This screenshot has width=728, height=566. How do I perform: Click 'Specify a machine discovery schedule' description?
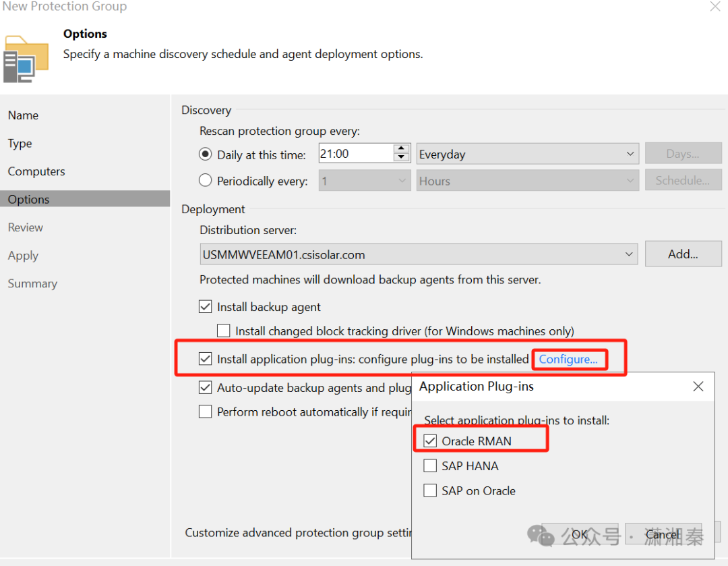(x=243, y=55)
